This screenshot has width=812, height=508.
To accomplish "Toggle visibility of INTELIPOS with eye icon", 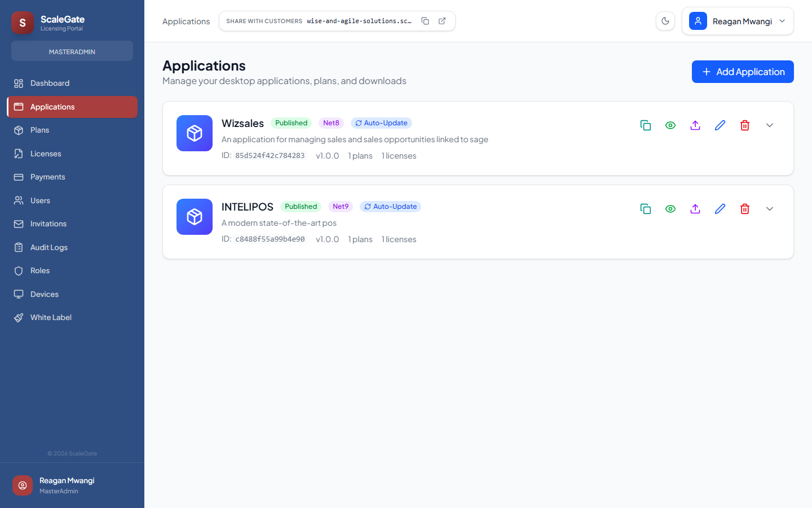I will pyautogui.click(x=670, y=208).
